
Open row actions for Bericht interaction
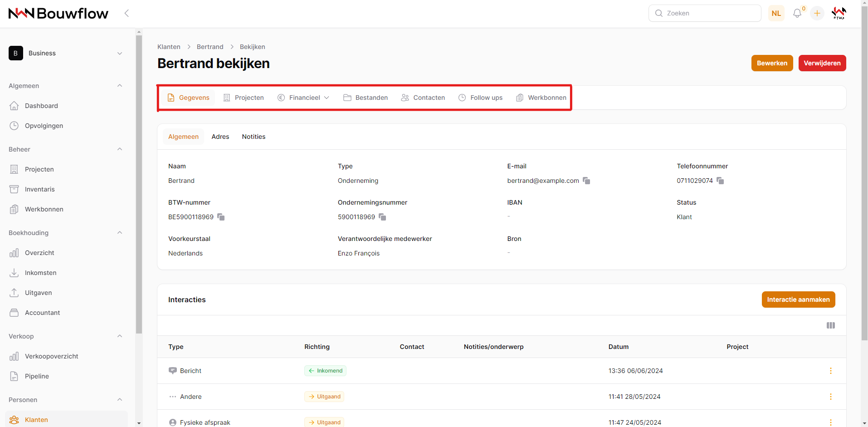(x=830, y=371)
